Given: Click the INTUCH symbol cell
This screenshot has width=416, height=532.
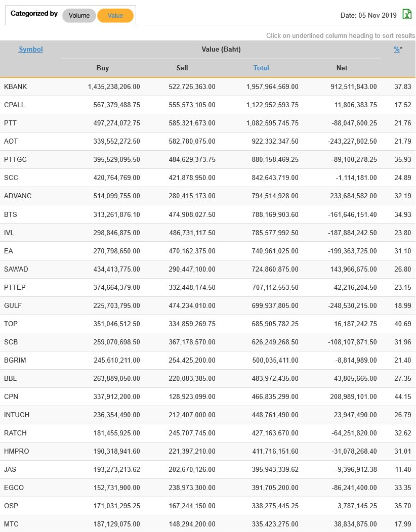Looking at the screenshot, I should pyautogui.click(x=17, y=415).
